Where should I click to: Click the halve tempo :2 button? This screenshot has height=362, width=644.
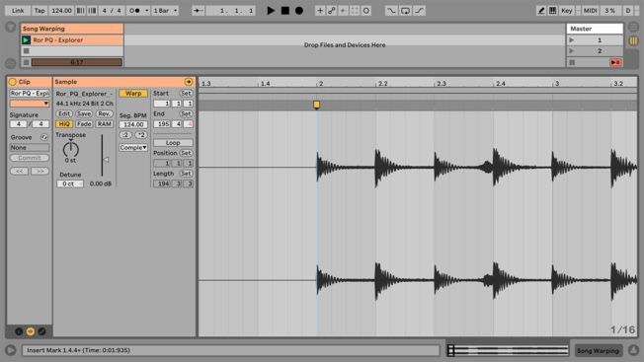point(125,135)
